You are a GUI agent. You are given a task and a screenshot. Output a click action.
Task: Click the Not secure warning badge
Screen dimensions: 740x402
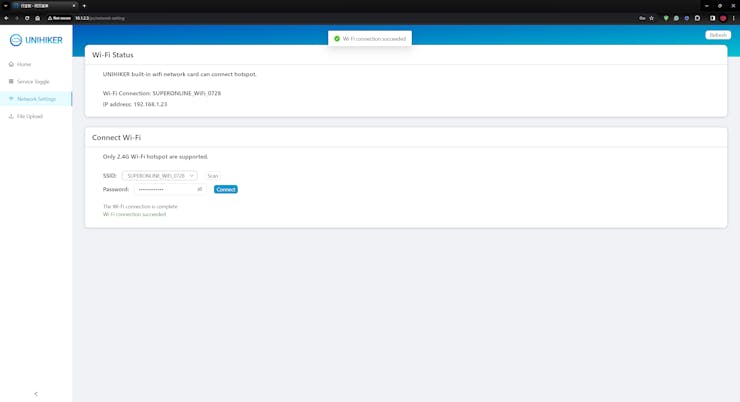pyautogui.click(x=59, y=18)
